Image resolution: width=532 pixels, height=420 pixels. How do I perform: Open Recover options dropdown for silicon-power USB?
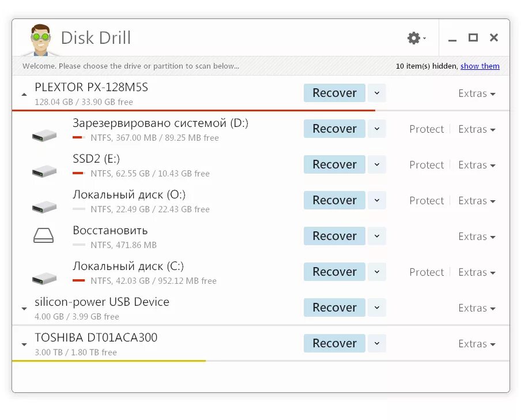377,307
